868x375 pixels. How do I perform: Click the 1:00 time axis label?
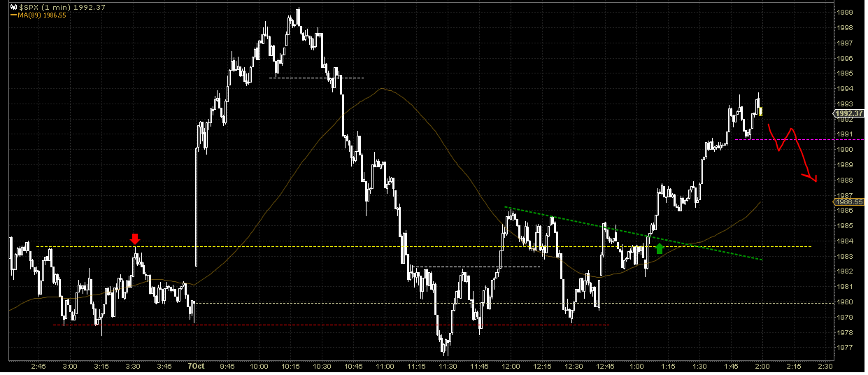tap(636, 366)
